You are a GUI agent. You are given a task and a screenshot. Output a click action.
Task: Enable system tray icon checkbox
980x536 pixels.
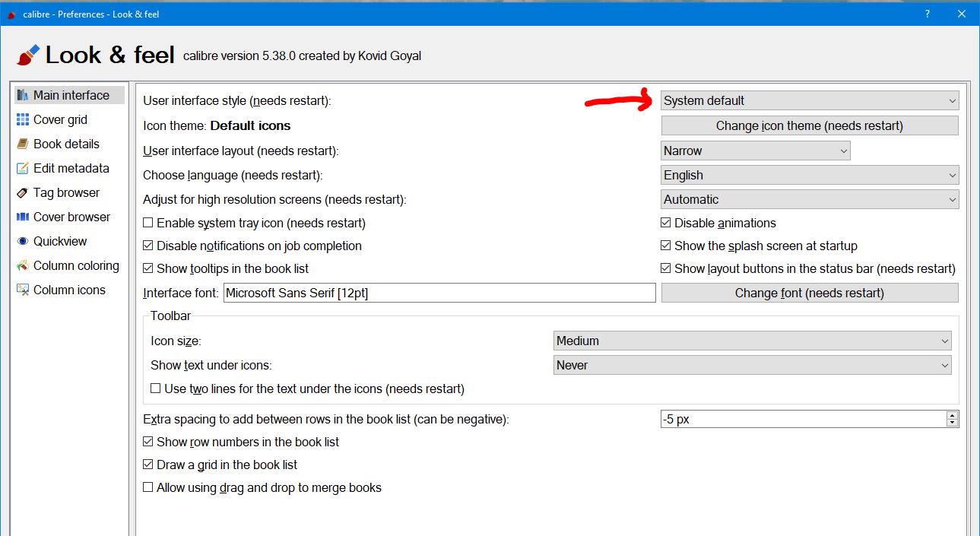[x=148, y=223]
